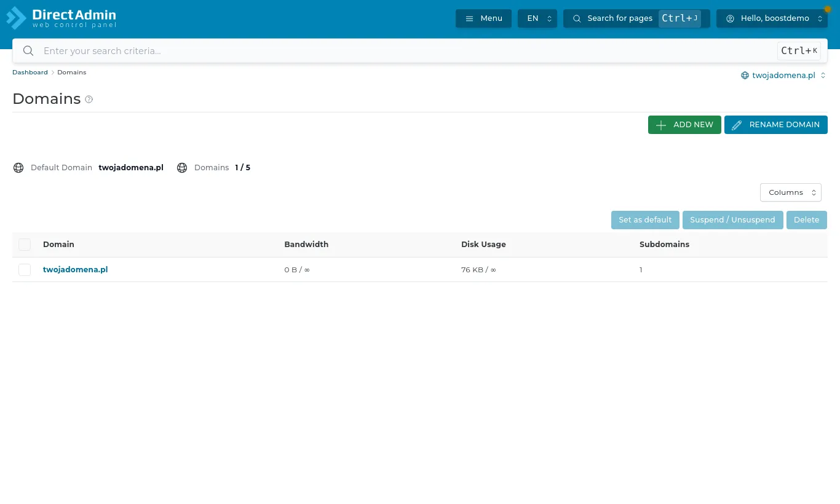The image size is (840, 504).
Task: Click the Delete button
Action: coord(807,220)
